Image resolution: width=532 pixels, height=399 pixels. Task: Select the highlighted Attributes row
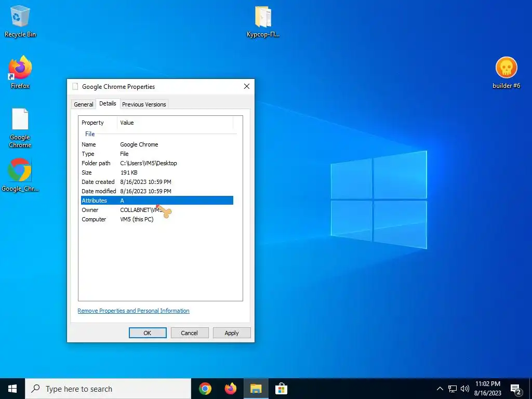[x=157, y=201]
